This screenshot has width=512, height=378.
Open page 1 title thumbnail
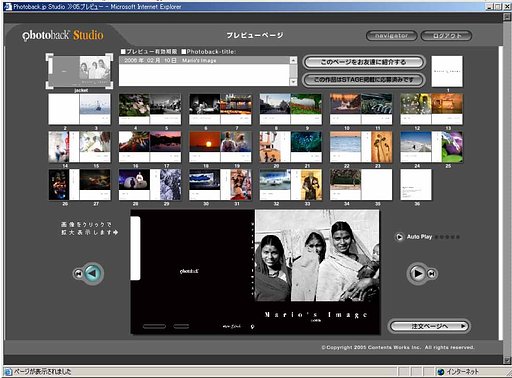point(447,71)
